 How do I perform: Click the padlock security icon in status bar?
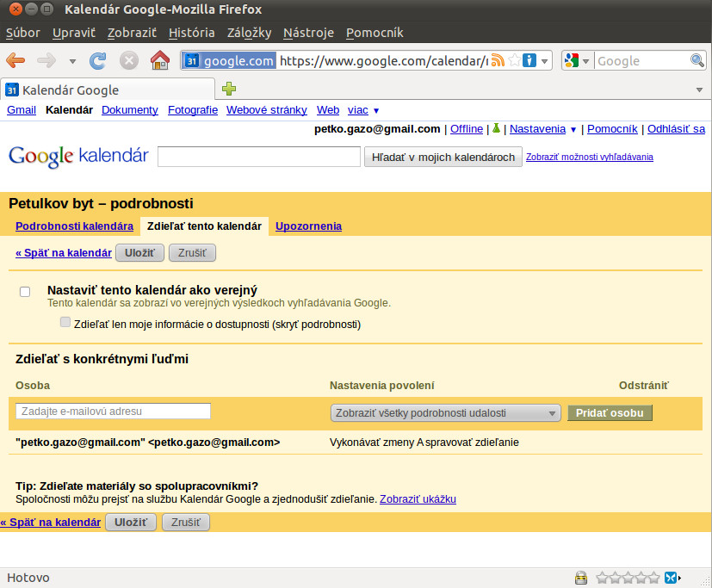tap(581, 578)
